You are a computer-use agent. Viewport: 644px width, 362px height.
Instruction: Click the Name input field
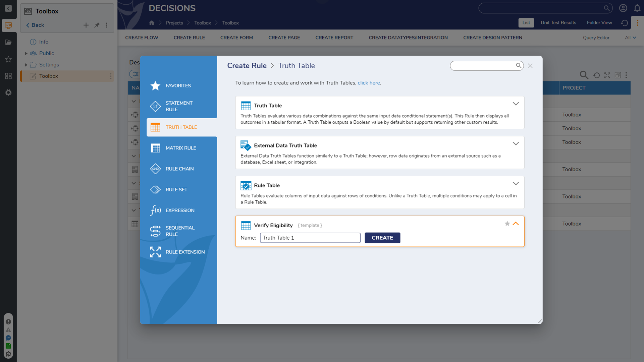pyautogui.click(x=310, y=238)
